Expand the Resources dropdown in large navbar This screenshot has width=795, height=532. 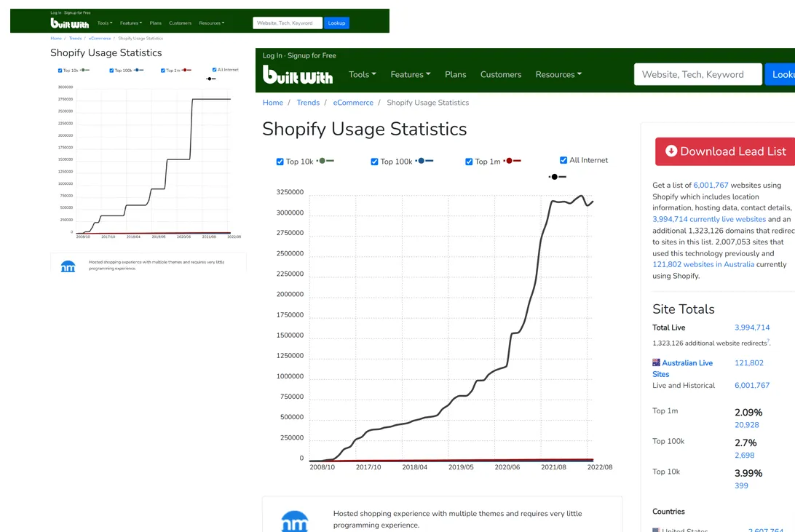(x=558, y=74)
